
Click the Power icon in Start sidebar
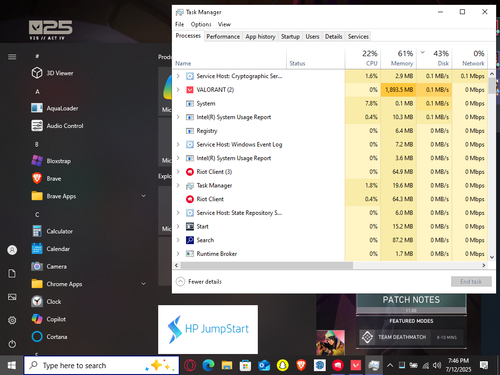pos(12,344)
